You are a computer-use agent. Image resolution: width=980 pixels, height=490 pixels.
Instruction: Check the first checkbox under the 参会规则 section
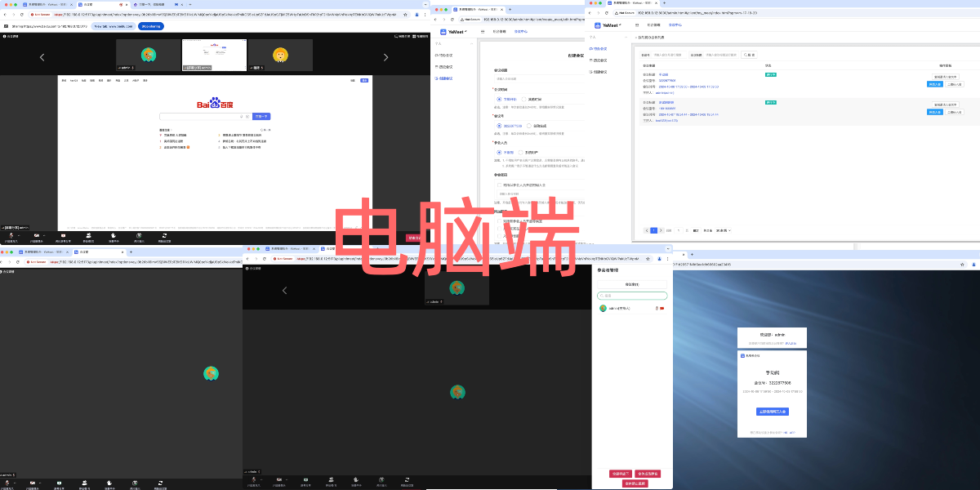point(500,185)
